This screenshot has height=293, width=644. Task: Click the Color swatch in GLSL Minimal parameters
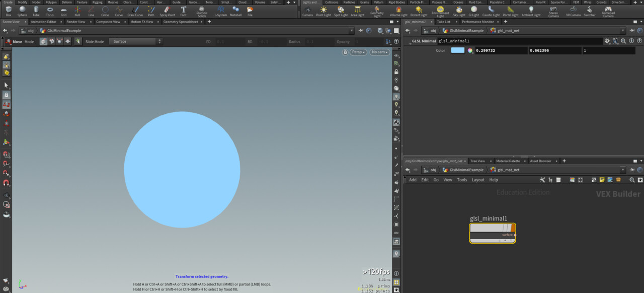pyautogui.click(x=459, y=50)
